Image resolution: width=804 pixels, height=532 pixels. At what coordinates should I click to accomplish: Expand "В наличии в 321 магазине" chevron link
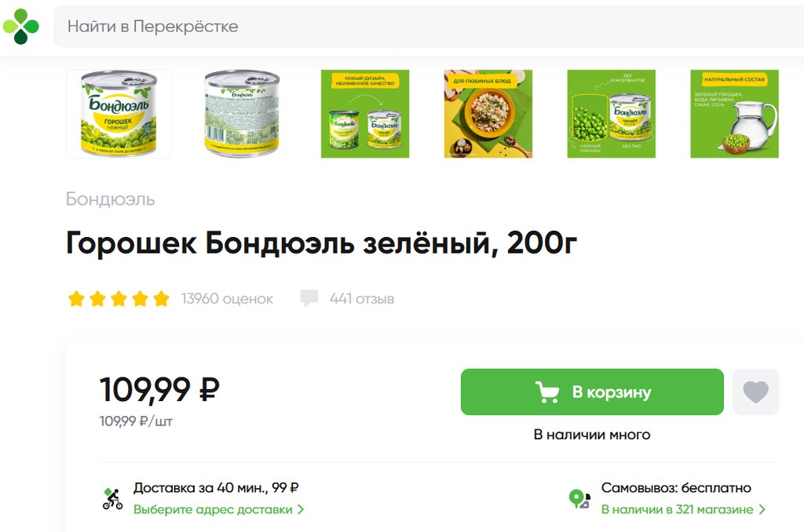click(x=684, y=509)
